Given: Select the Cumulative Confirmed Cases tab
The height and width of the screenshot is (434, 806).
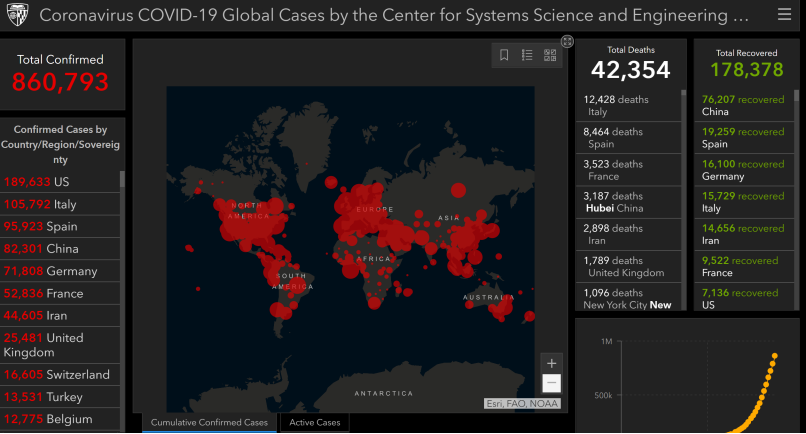Looking at the screenshot, I should point(209,423).
